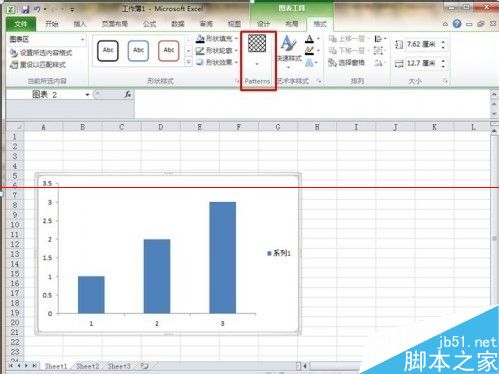
Task: Click the 形状效果 shape effects icon
Action: coord(200,62)
